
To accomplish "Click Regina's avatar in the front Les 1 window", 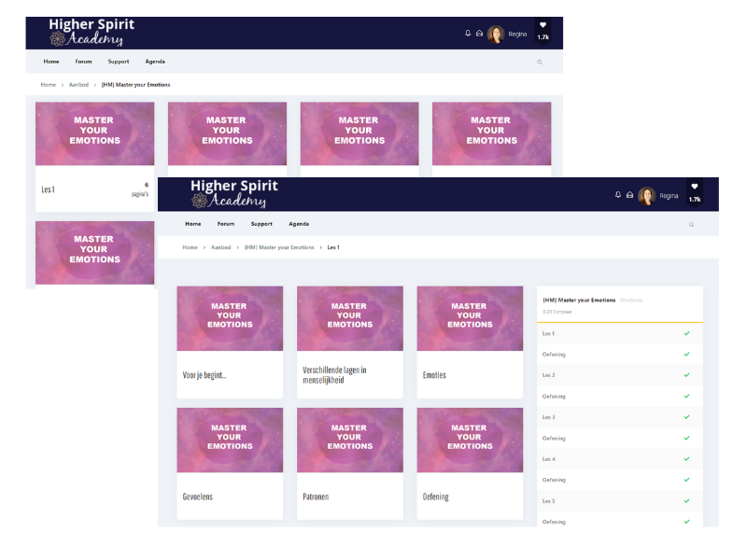I will 647,196.
